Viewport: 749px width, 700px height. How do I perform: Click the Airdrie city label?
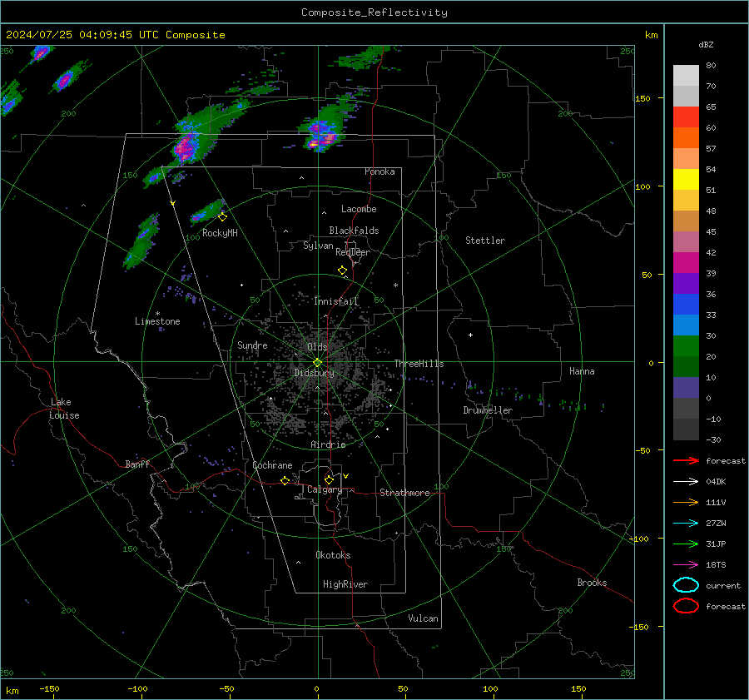tap(328, 444)
